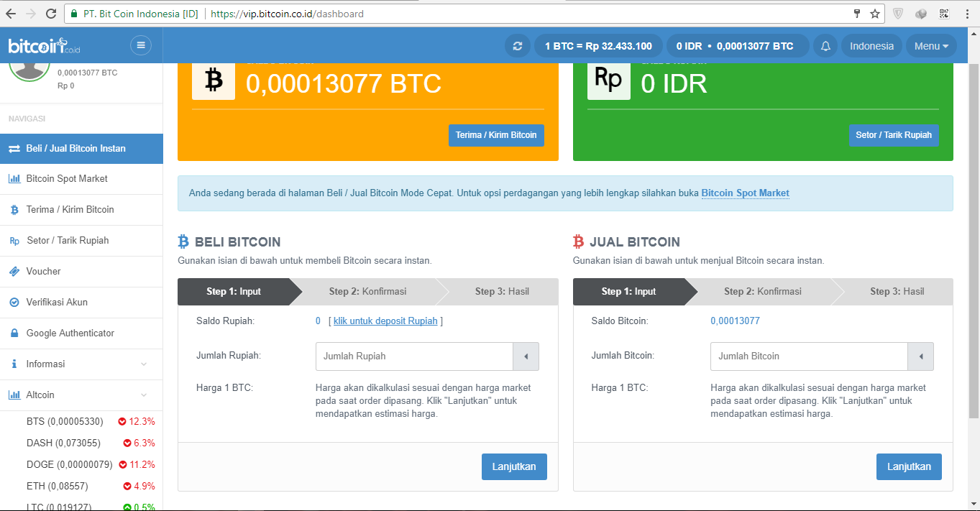Viewport: 980px width, 511px height.
Task: Open the QR code extension icon
Action: [944, 14]
